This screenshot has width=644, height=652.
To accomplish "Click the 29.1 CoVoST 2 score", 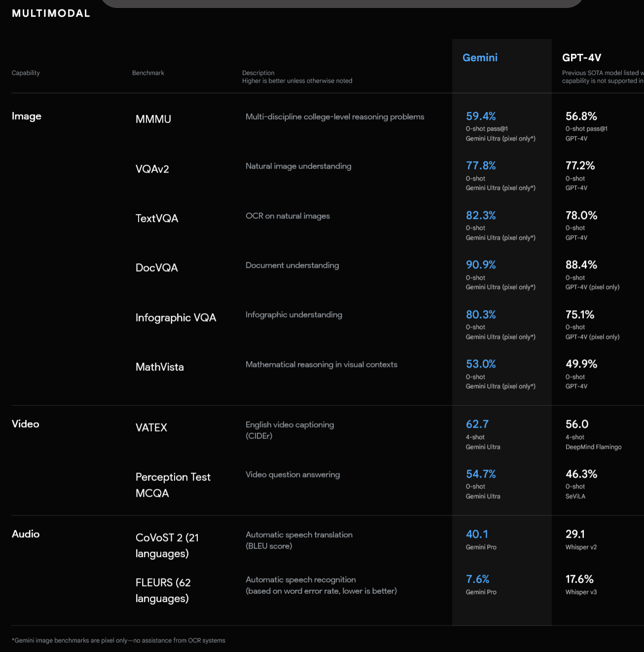I will [575, 534].
